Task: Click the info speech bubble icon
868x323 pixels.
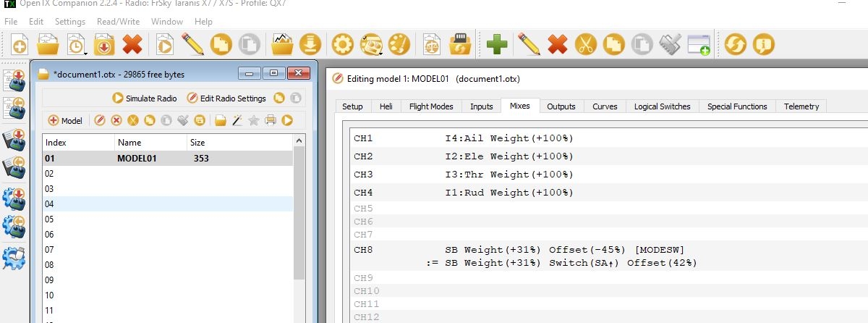Action: 763,45
